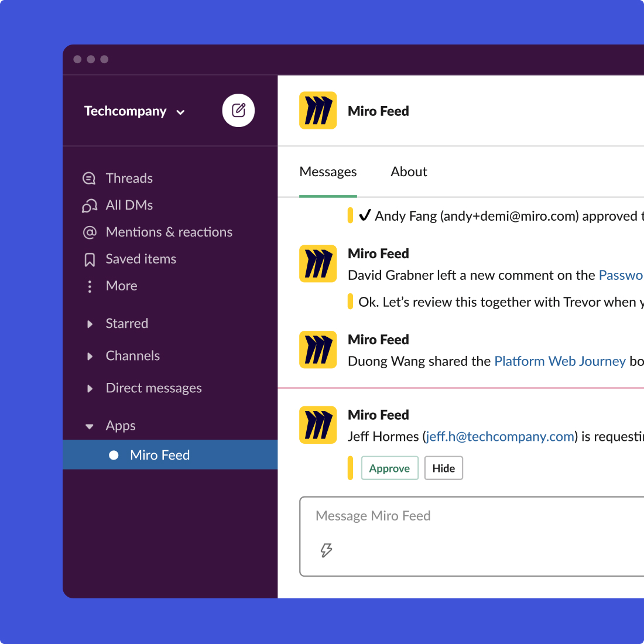The image size is (644, 644).
Task: Click Miro avatar beside Duong Wang message
Action: tap(318, 350)
